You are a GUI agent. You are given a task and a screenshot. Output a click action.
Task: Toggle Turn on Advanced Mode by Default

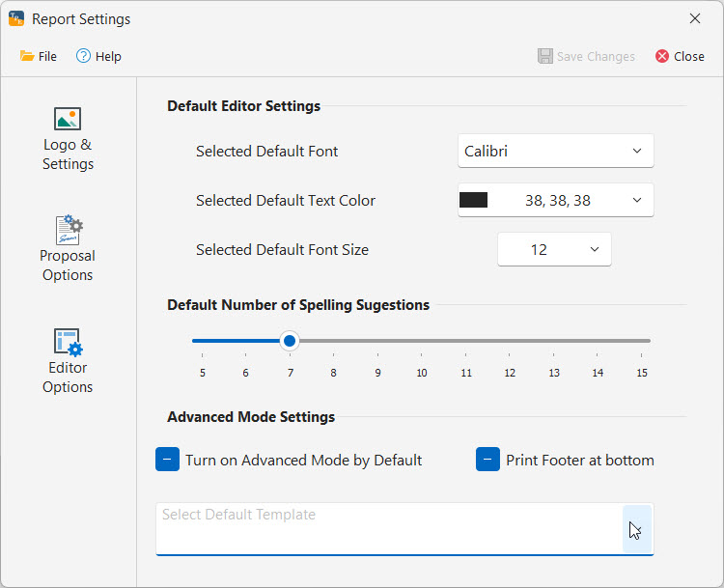(167, 460)
